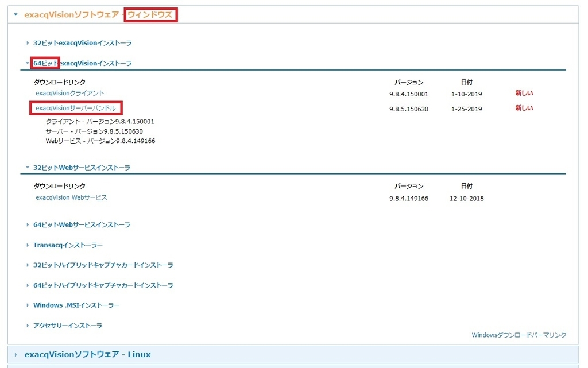Image resolution: width=588 pixels, height=368 pixels.
Task: Collapse the 32ビットWebサービスインストーラ section
Action: click(82, 168)
